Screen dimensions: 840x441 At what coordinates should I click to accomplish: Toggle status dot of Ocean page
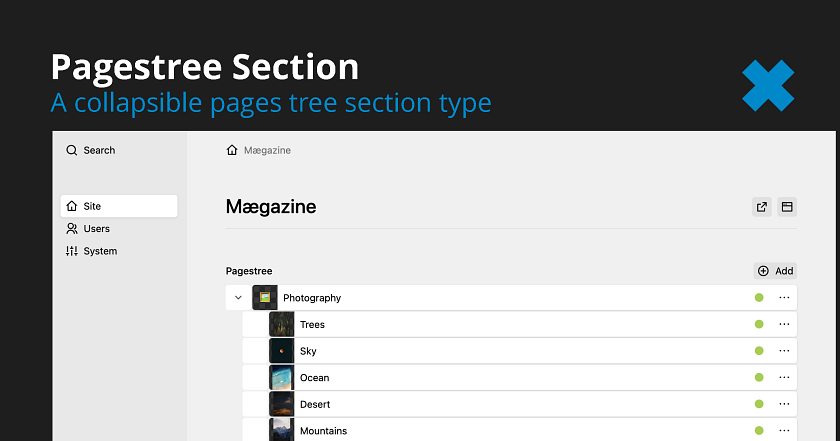point(759,377)
